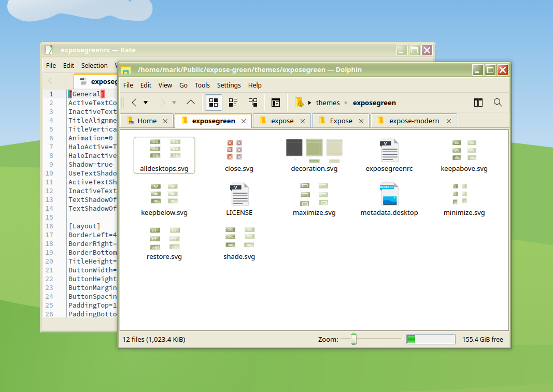Viewport: 553px width, 392px height.
Task: Click the Zoom slider handle
Action: click(x=353, y=339)
